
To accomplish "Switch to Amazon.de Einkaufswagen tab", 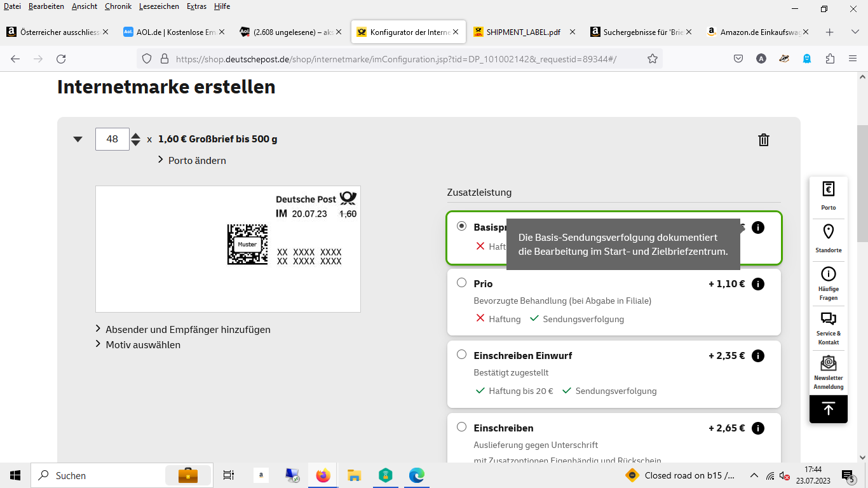I will pos(759,32).
